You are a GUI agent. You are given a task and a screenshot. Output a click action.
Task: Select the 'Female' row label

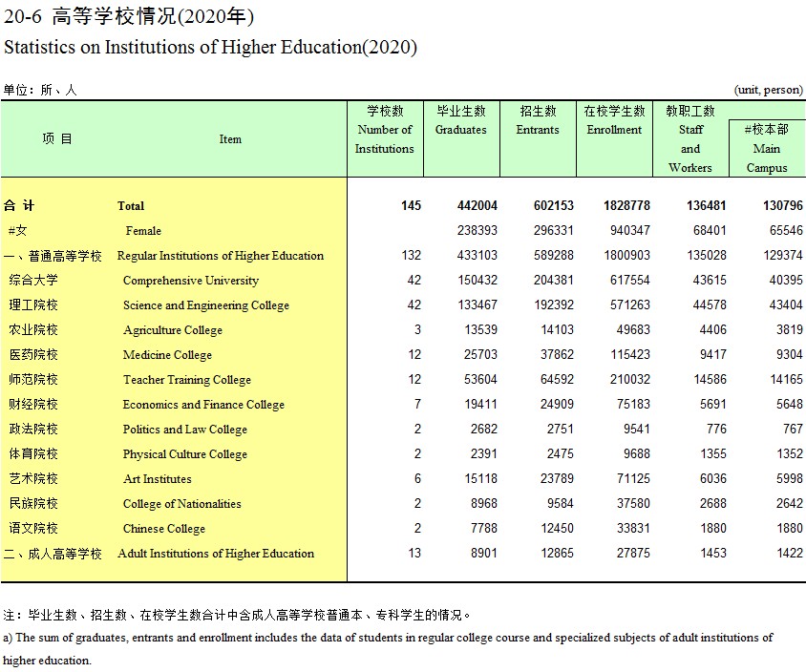[143, 231]
